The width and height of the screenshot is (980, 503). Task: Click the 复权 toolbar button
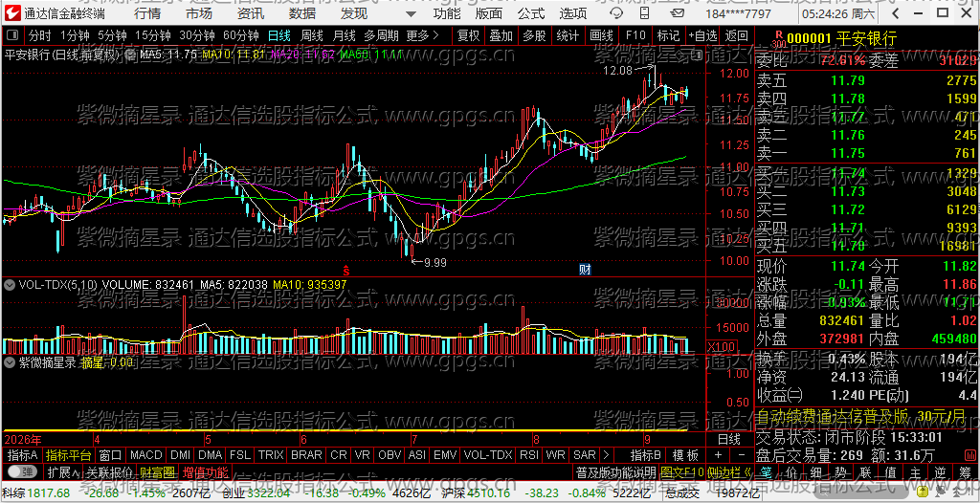click(x=469, y=35)
